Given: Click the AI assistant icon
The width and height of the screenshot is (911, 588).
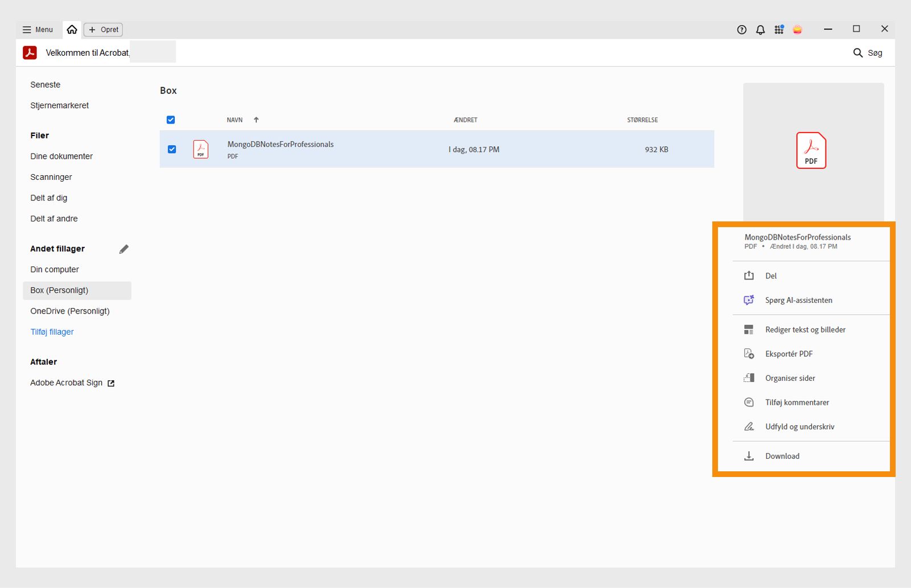Looking at the screenshot, I should point(749,301).
